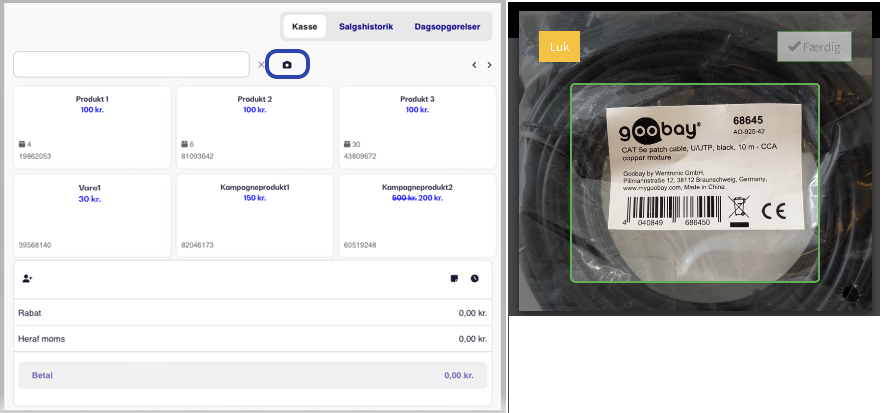This screenshot has width=883, height=413.
Task: Click the 30 kr. price on Vare1
Action: coord(92,199)
